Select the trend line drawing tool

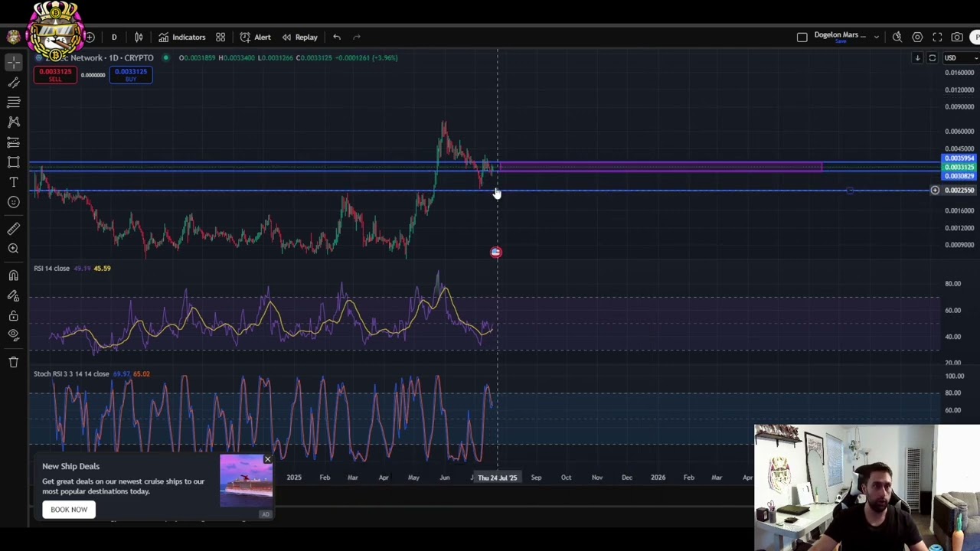[14, 82]
